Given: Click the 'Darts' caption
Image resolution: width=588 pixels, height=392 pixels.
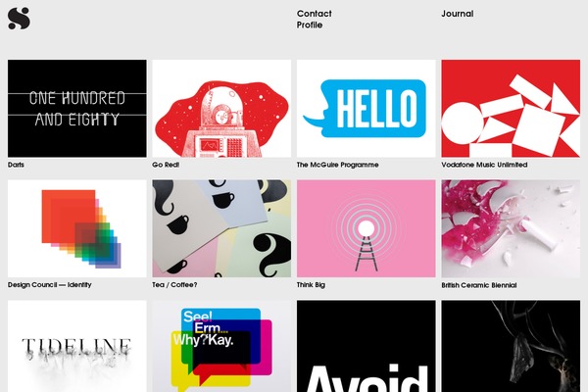Looking at the screenshot, I should pos(16,165).
